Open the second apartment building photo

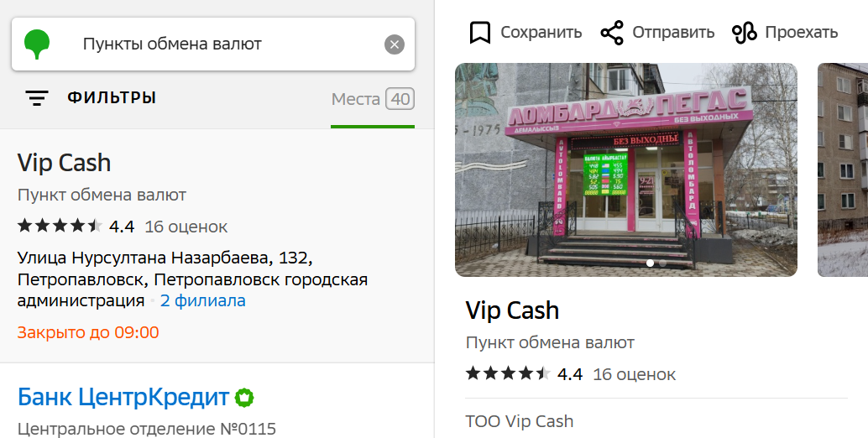point(843,169)
